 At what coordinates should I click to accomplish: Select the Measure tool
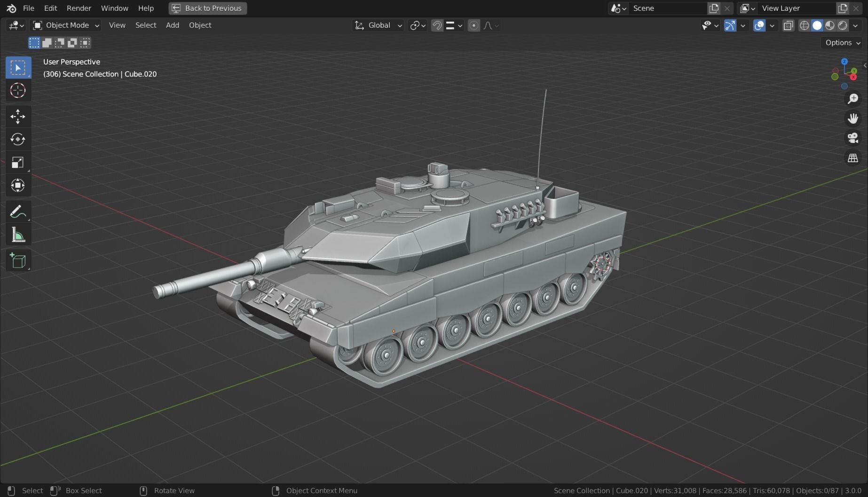[18, 235]
